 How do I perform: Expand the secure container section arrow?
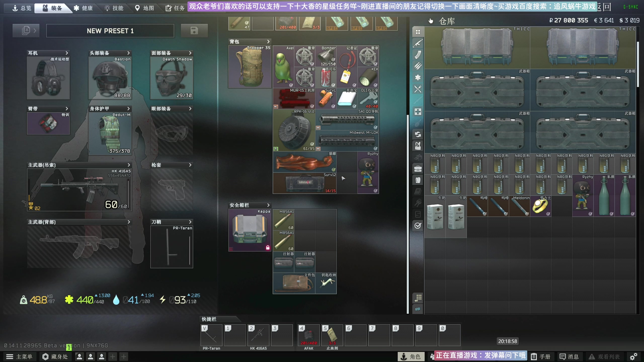(268, 205)
